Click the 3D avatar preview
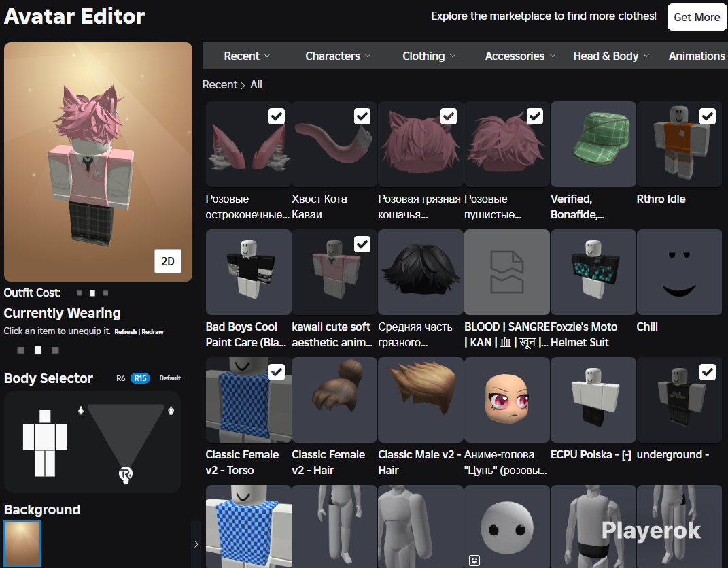The width and height of the screenshot is (728, 568). click(98, 162)
